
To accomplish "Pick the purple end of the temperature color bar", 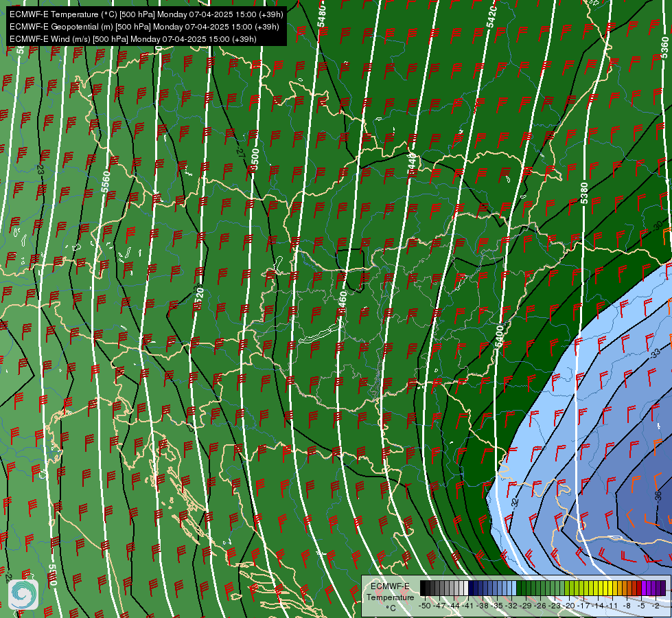I will (663, 588).
